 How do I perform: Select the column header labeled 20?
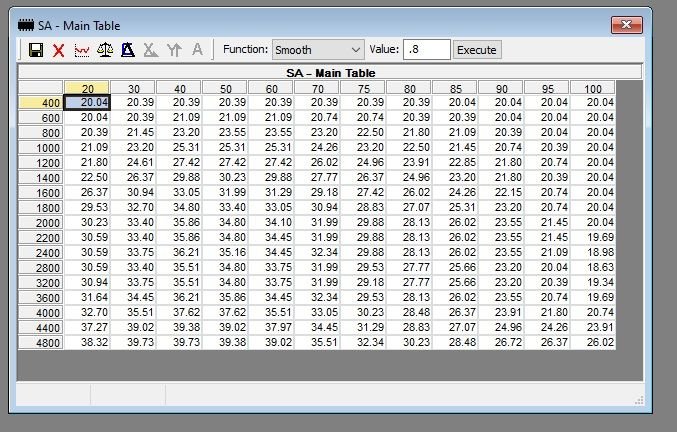tap(88, 88)
